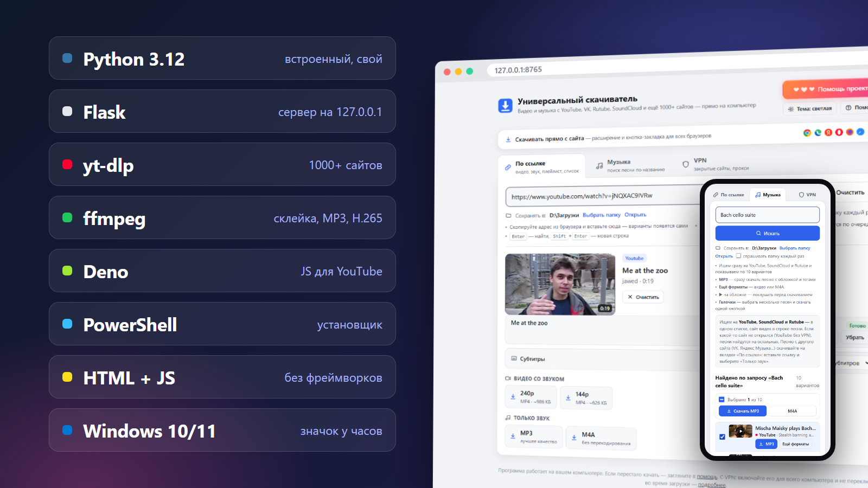Click the play icon on Mischa Maisky thumbnail
868x488 pixels.
pyautogui.click(x=741, y=432)
